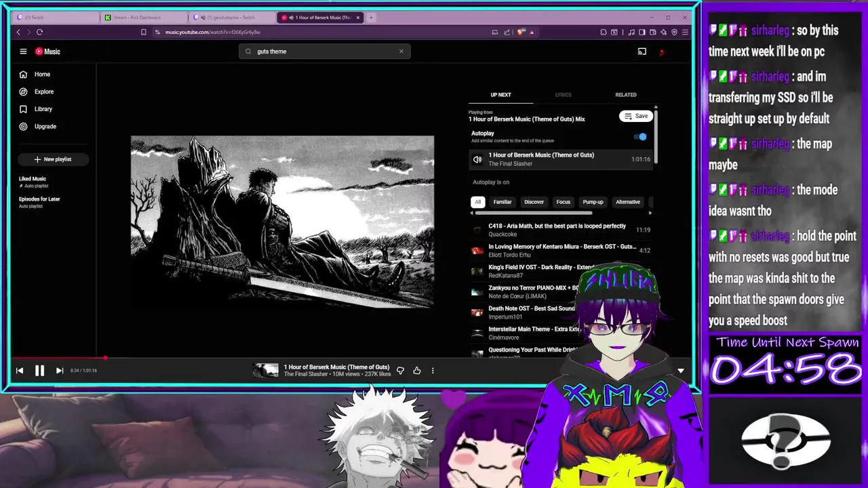Viewport: 868px width, 488px height.
Task: Select the 'Discover' filter chip
Action: (x=534, y=202)
